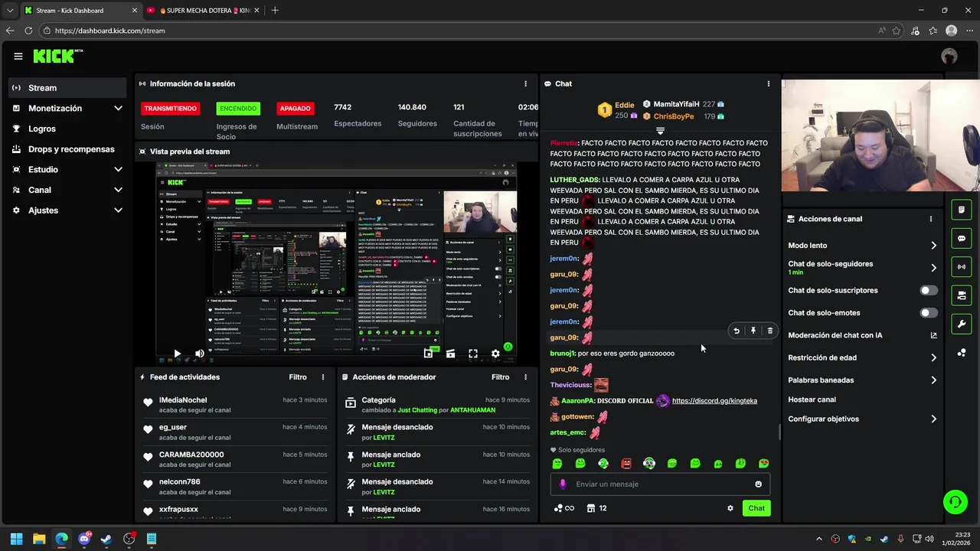The width and height of the screenshot is (980, 551).
Task: Open Restricción de edad options
Action: pos(933,357)
